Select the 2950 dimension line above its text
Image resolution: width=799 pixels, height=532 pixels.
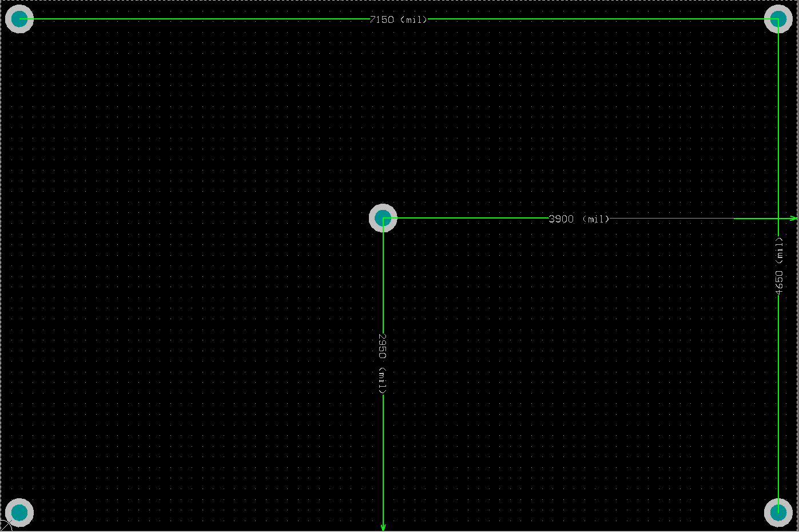(x=383, y=275)
